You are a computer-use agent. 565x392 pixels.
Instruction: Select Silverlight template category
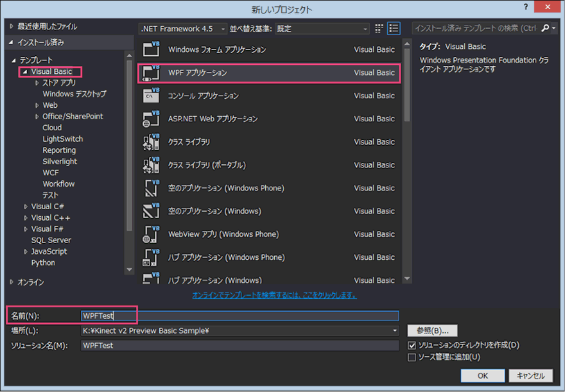click(60, 162)
